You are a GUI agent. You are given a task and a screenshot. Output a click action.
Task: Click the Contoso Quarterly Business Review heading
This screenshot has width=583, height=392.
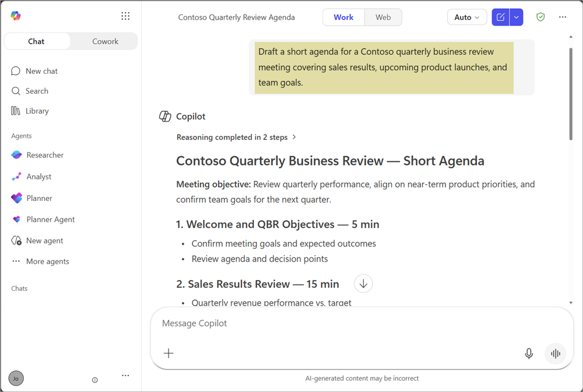coord(330,161)
